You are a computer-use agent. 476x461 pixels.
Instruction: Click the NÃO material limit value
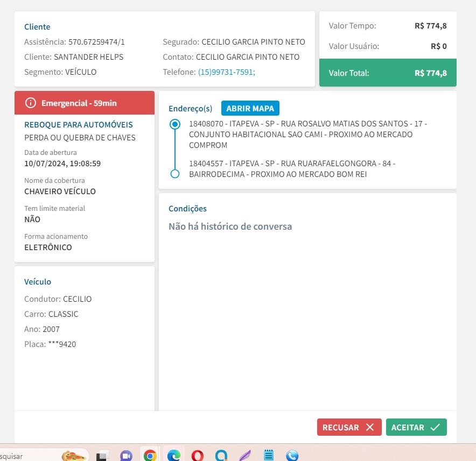tap(32, 219)
